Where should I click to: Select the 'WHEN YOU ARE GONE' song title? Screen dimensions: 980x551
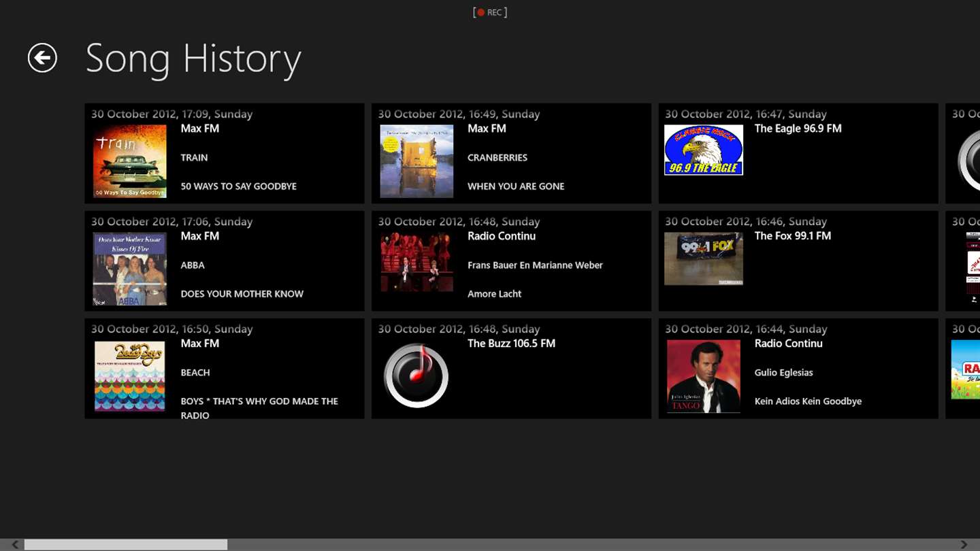(x=516, y=186)
